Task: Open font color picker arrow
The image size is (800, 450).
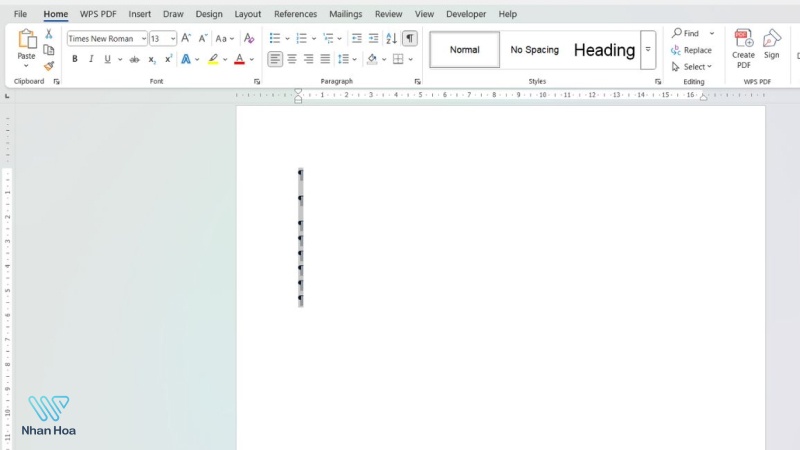Action: click(252, 59)
